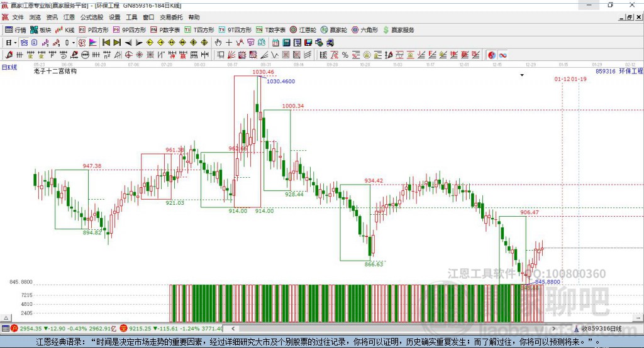This screenshot has height=348, width=644.
Task: Open the 帮助 menu
Action: pos(194,17)
